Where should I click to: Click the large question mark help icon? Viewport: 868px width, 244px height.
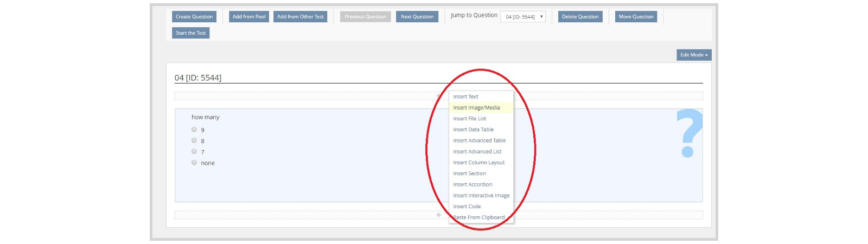(689, 133)
